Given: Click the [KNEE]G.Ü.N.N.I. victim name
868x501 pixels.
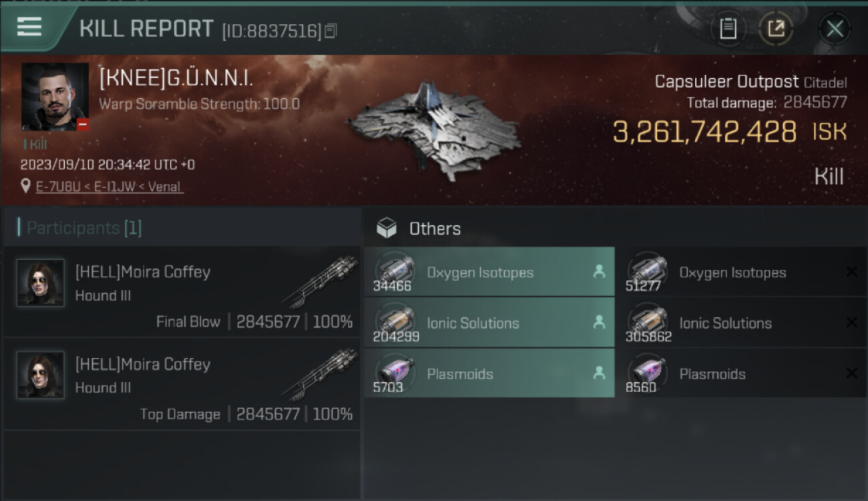Looking at the screenshot, I should [x=176, y=79].
